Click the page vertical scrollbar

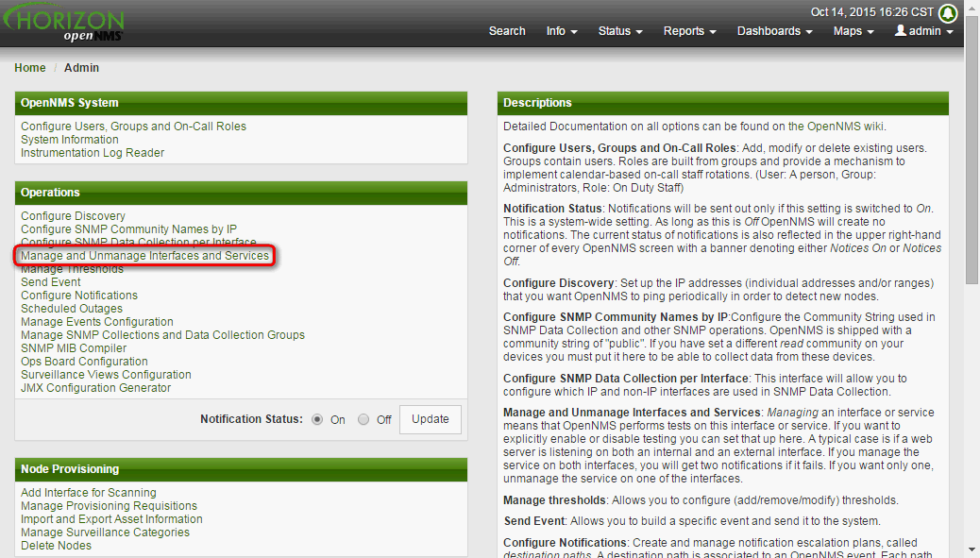[972, 150]
